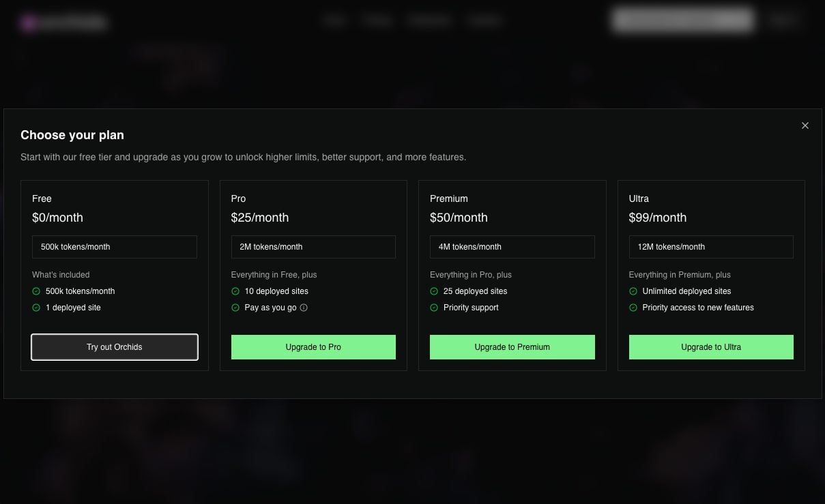Click the Free plan title
825x504 pixels.
42,198
